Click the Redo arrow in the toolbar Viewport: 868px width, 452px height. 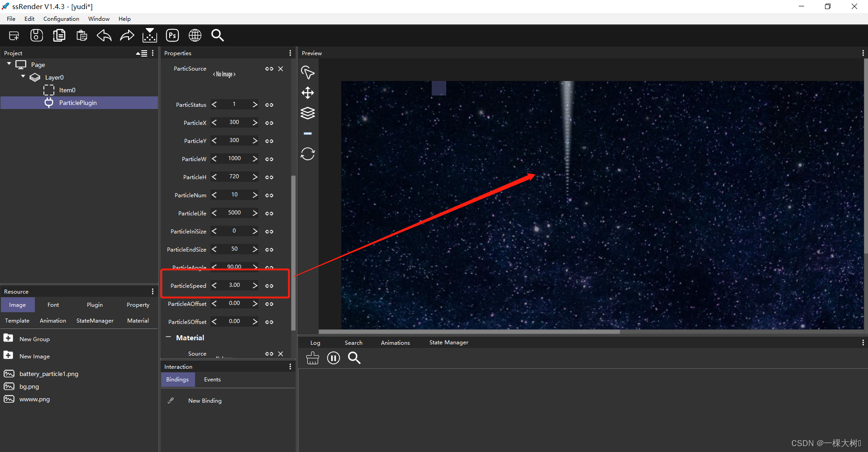[127, 35]
